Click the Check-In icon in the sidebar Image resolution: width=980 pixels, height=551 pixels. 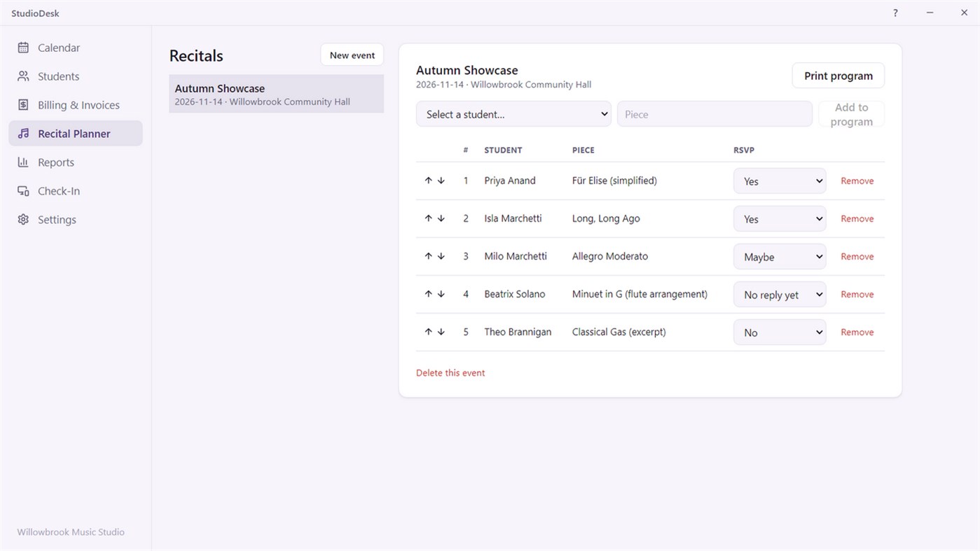click(x=23, y=191)
